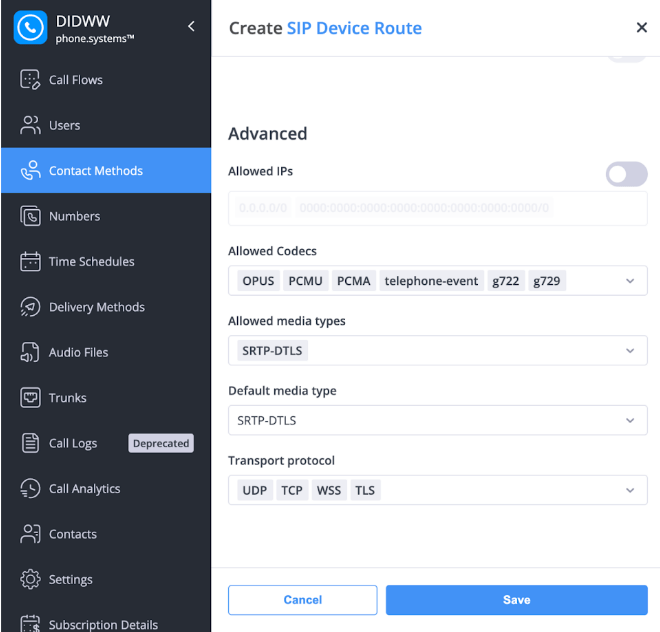Screen dimensions: 660x632
Task: Click the Trunks icon in sidebar
Action: tap(30, 398)
